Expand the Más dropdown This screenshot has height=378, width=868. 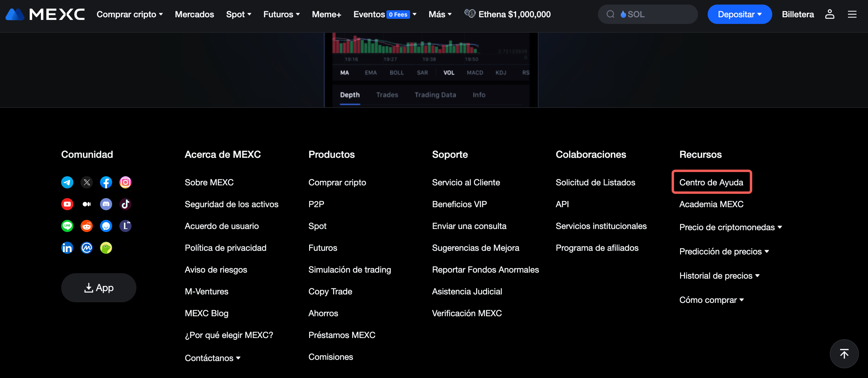click(x=440, y=14)
